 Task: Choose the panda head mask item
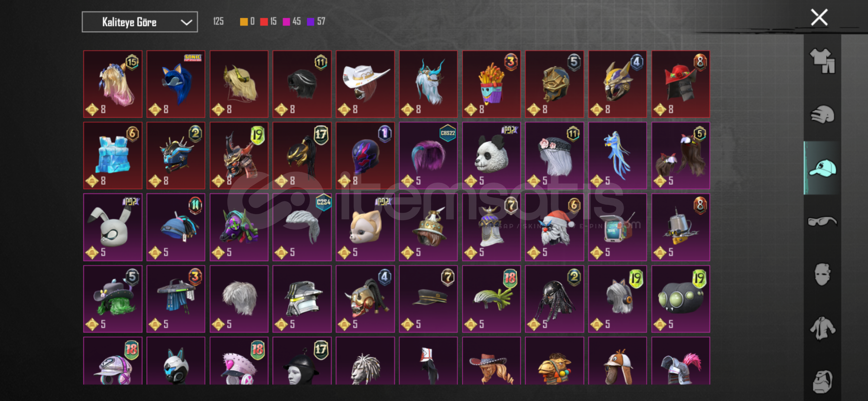click(x=491, y=156)
